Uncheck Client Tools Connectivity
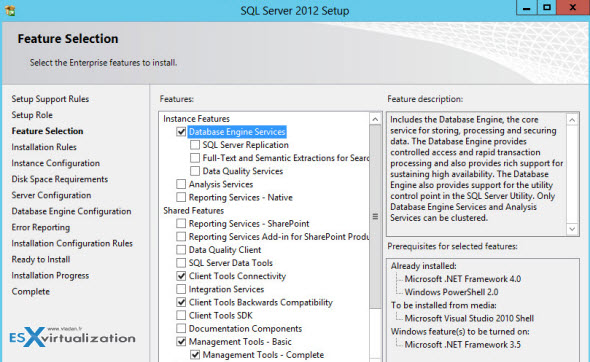590x362 pixels. pyautogui.click(x=181, y=276)
